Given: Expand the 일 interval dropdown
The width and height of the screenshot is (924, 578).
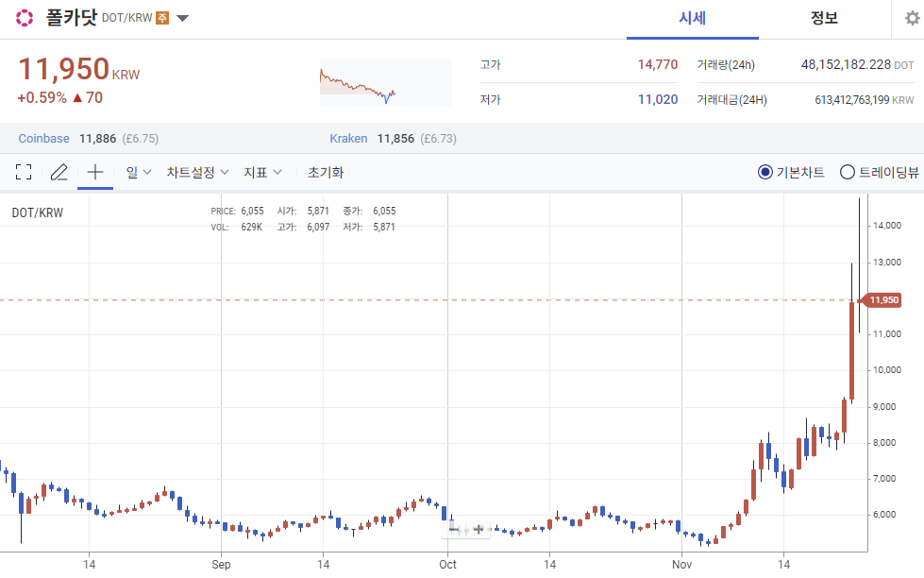Looking at the screenshot, I should pyautogui.click(x=139, y=172).
